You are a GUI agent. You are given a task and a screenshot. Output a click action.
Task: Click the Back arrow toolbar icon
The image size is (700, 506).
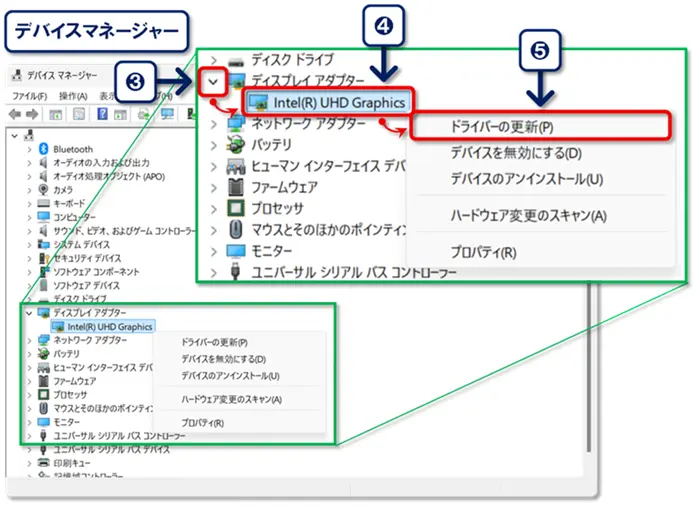pyautogui.click(x=14, y=114)
